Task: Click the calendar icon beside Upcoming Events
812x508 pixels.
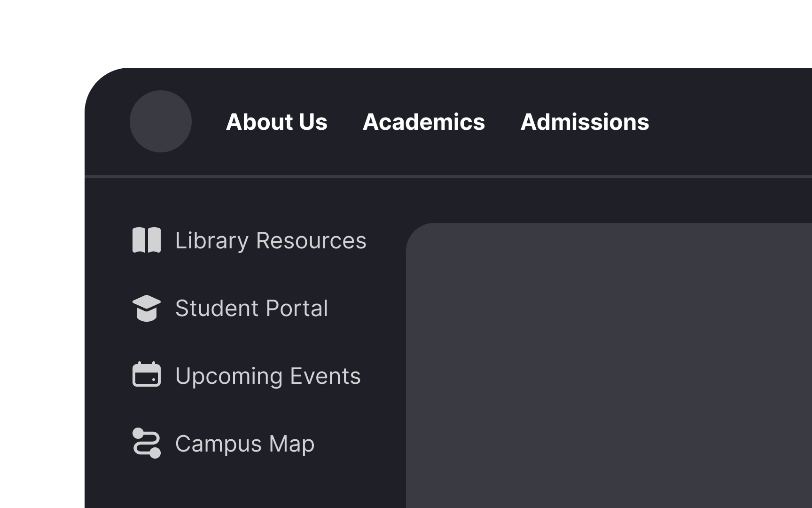Action: (x=147, y=375)
